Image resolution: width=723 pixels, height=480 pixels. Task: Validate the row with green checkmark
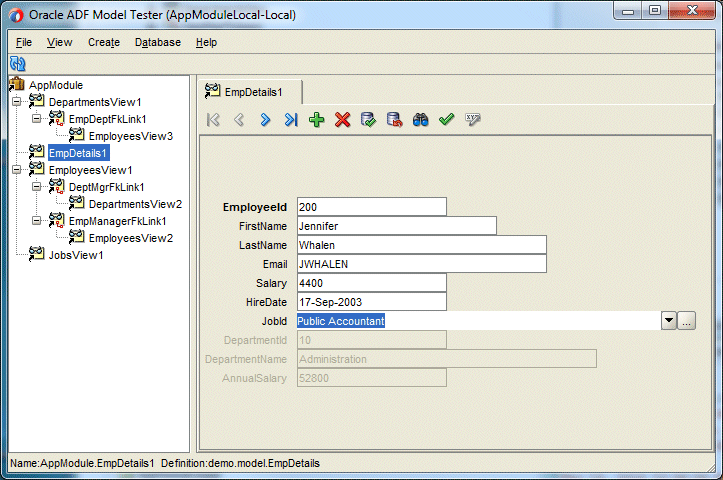[x=446, y=120]
